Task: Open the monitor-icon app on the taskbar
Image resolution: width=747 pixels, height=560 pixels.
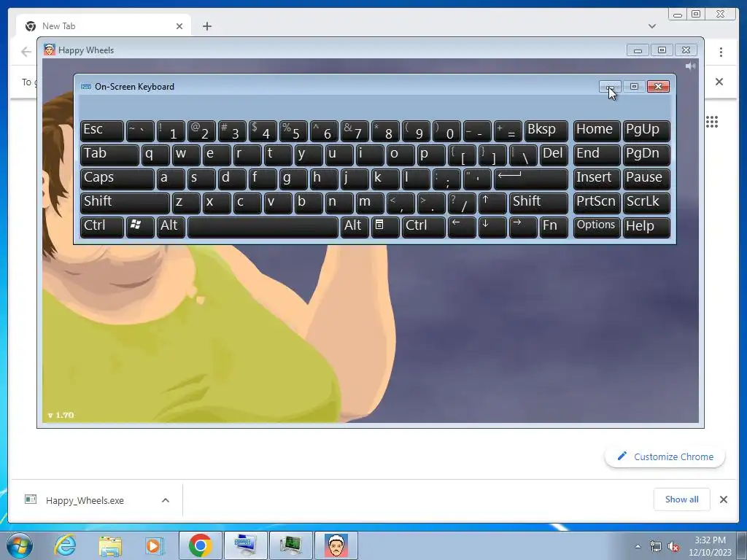Action: tap(290, 545)
